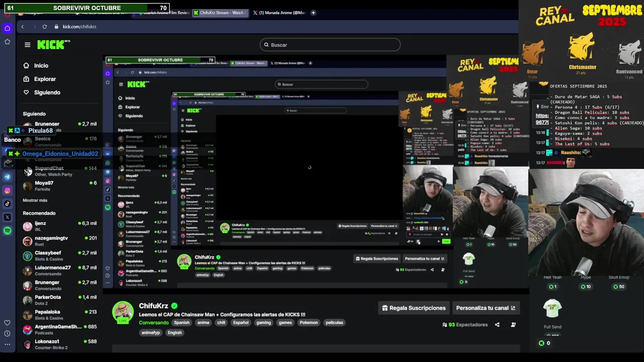This screenshot has height=362, width=644.
Task: Open Moya97 channel in following list
Action: [59, 186]
